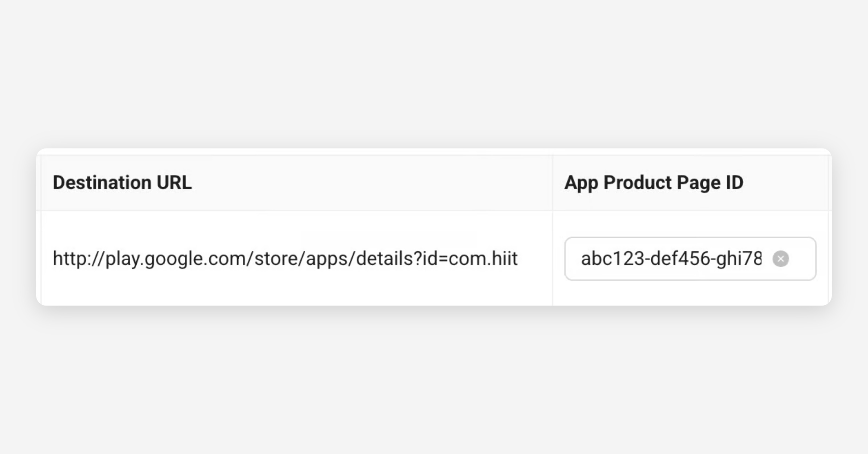Select the Destination URL cell value
The width and height of the screenshot is (868, 454).
point(285,258)
